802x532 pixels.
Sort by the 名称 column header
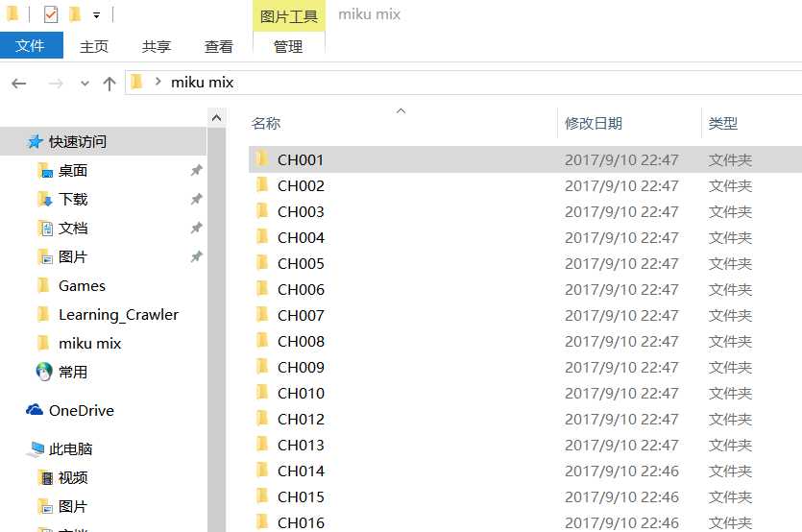tap(266, 123)
